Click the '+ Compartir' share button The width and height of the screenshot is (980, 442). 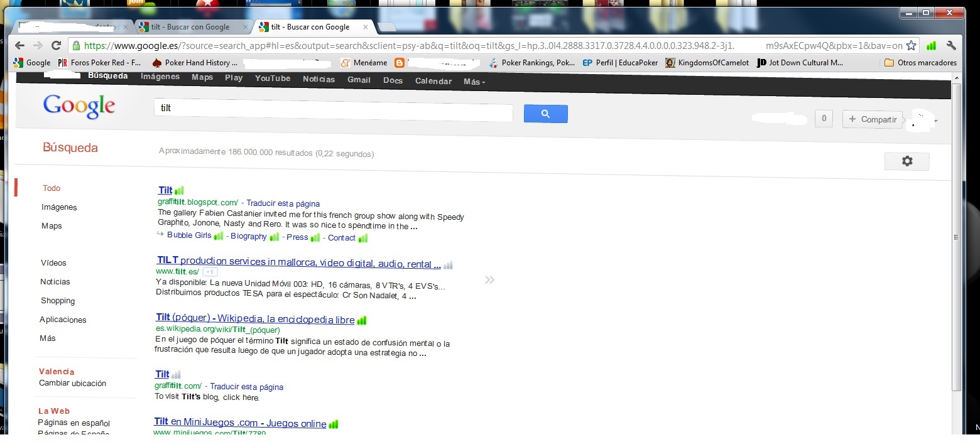(872, 119)
